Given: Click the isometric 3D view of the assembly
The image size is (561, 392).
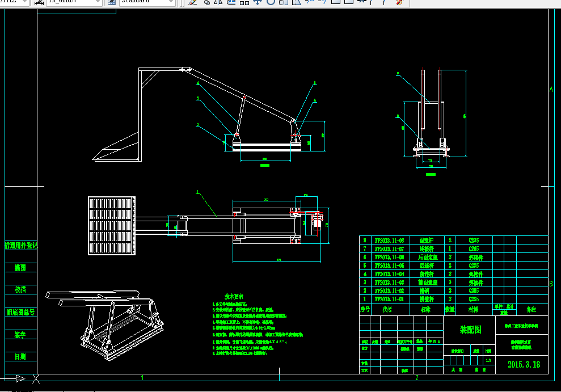Looking at the screenshot, I should (x=105, y=324).
